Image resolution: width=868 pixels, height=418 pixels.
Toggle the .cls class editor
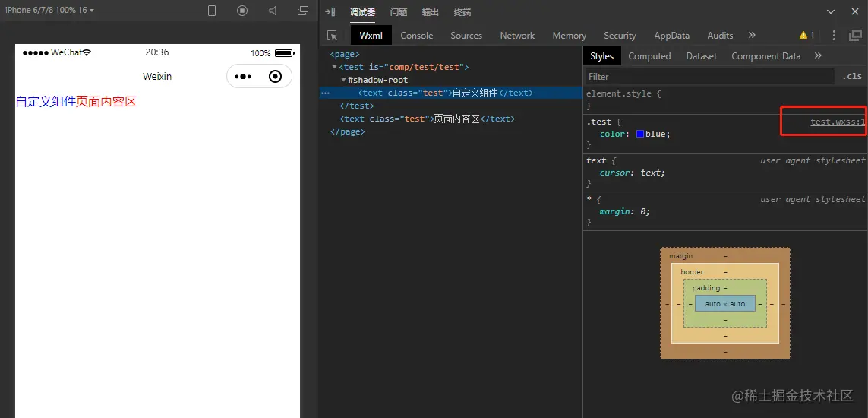(x=853, y=76)
